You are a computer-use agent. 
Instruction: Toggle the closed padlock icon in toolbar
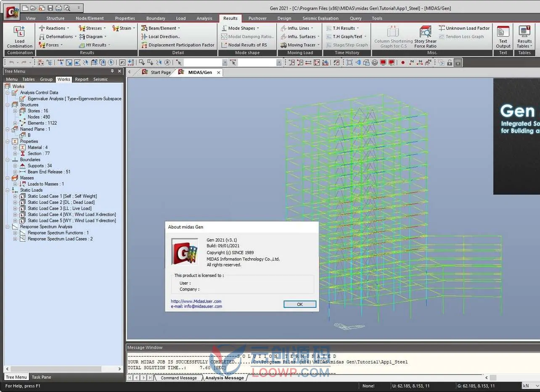(x=458, y=63)
